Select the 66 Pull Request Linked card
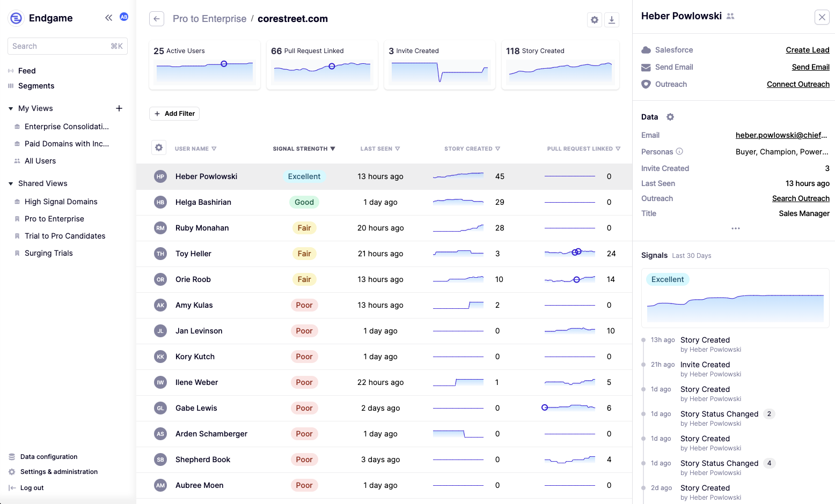The height and width of the screenshot is (504, 835). 322,65
